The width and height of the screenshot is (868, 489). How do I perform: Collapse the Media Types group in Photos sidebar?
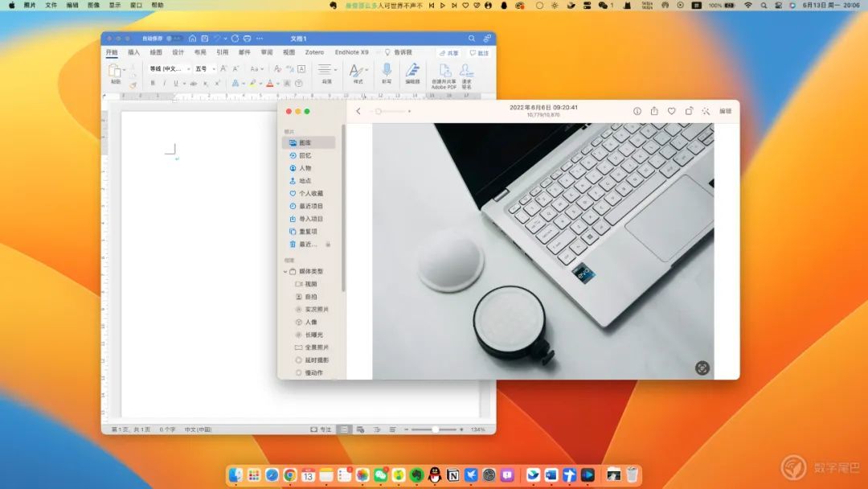point(285,271)
